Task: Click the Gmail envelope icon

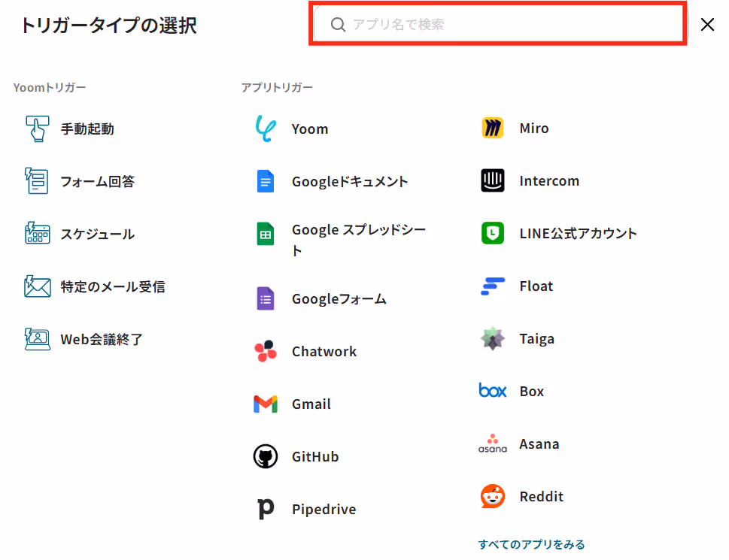Action: pyautogui.click(x=266, y=404)
